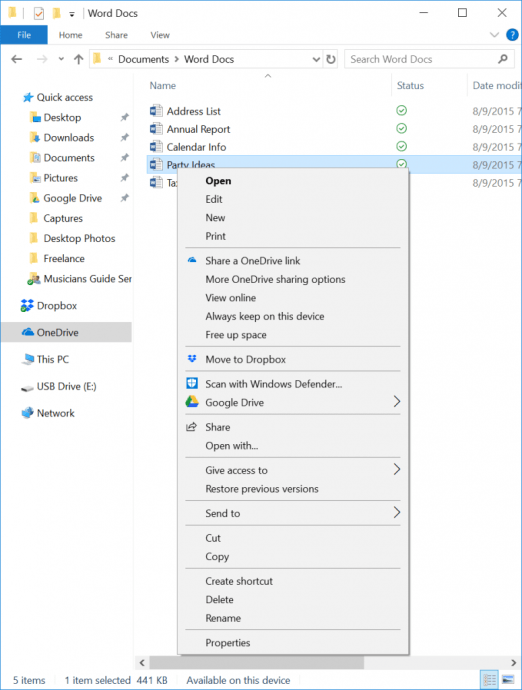
Task: Expand the ribbon with the chevron
Action: pyautogui.click(x=494, y=35)
